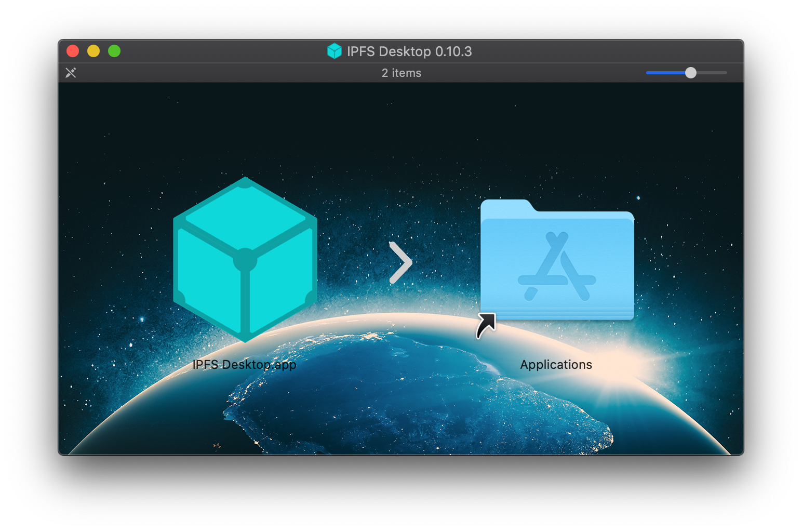Click the IPFS Desktop 0.10.3 window title
The width and height of the screenshot is (802, 532).
coord(409,51)
